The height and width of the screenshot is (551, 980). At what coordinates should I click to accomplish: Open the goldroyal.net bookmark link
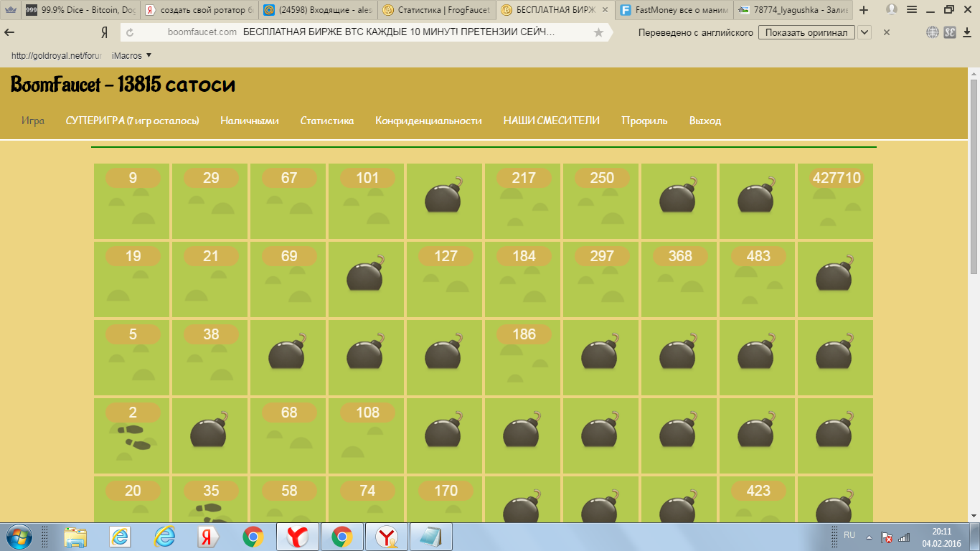click(57, 55)
